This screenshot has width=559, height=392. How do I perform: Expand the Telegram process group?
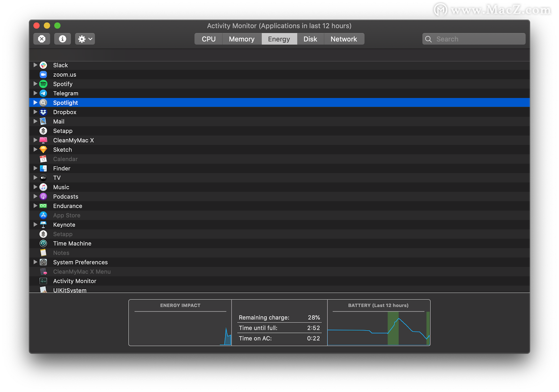35,93
